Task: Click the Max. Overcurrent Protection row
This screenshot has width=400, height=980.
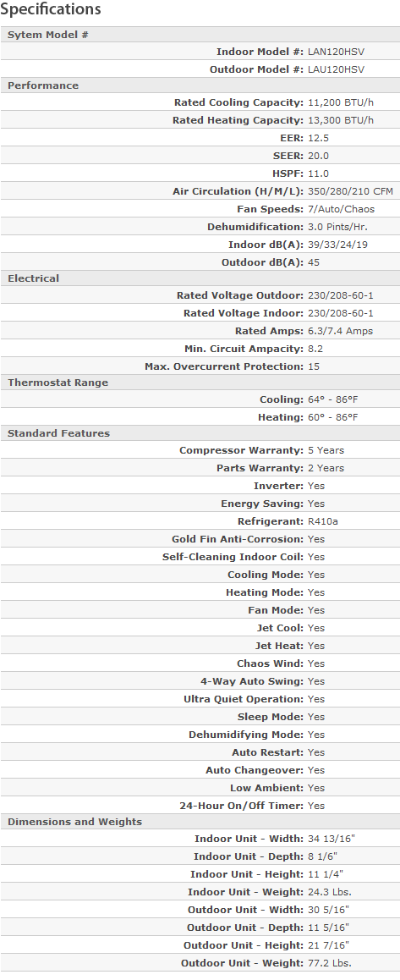Action: [200, 366]
